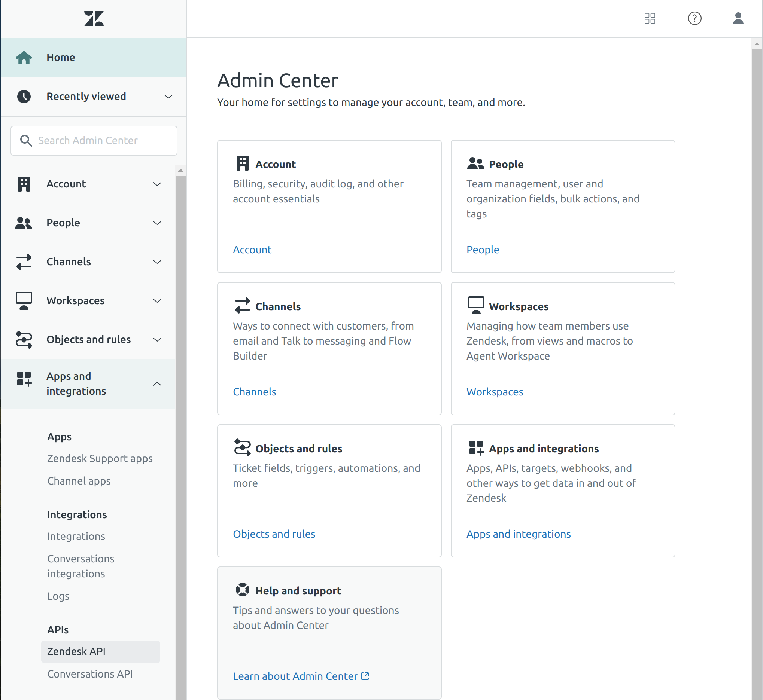Click the Apps heading in sidebar
Viewport: 763px width, 700px height.
click(x=59, y=437)
